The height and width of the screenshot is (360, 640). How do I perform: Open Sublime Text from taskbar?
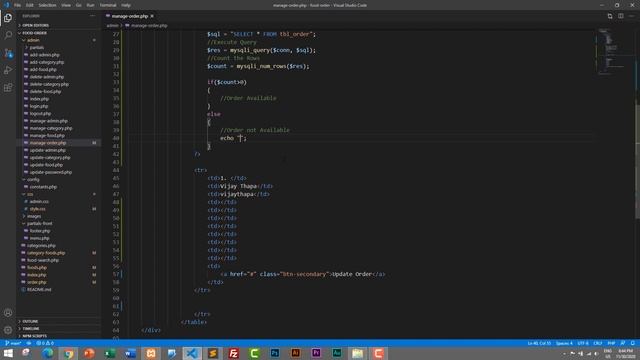tap(213, 353)
